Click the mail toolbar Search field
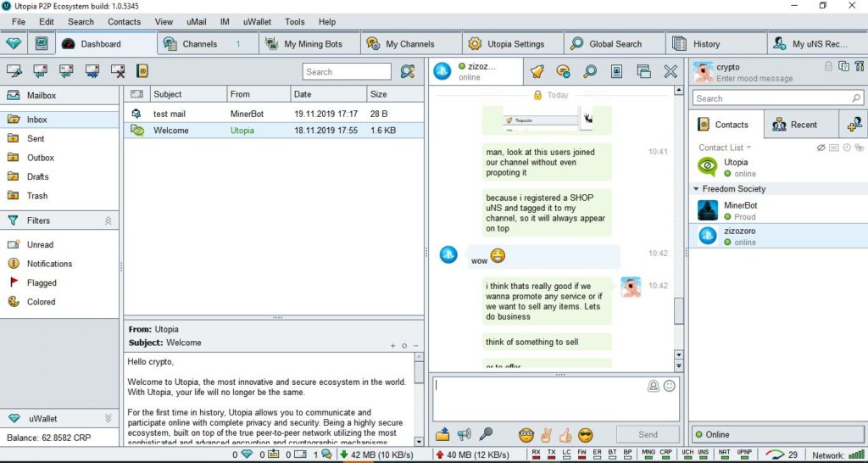868x463 pixels. pyautogui.click(x=347, y=71)
